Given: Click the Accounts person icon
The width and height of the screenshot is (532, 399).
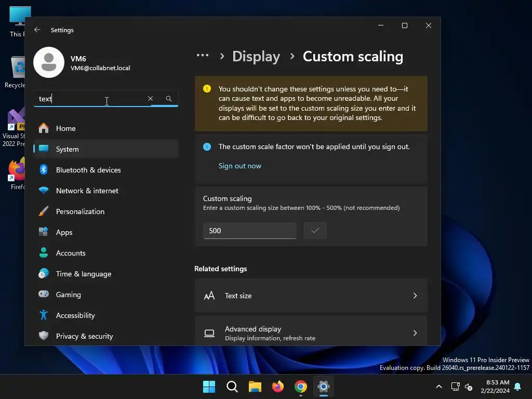Looking at the screenshot, I should (44, 253).
